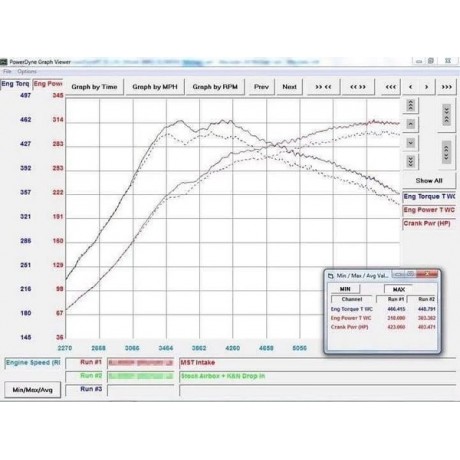The image size is (460, 460).
Task: Click the Min/Max/Avg button
Action: (x=33, y=390)
